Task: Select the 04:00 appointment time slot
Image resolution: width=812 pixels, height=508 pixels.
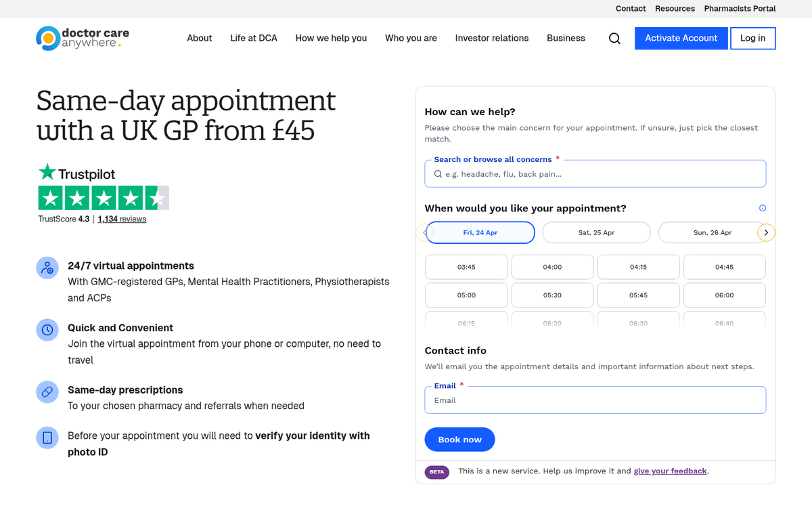Action: pyautogui.click(x=552, y=267)
